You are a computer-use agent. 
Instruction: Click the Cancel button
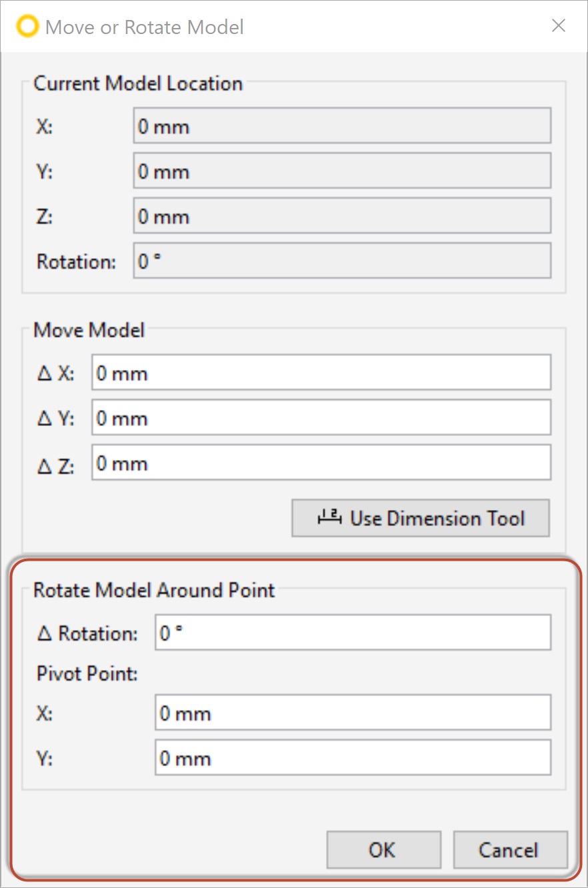[x=510, y=850]
